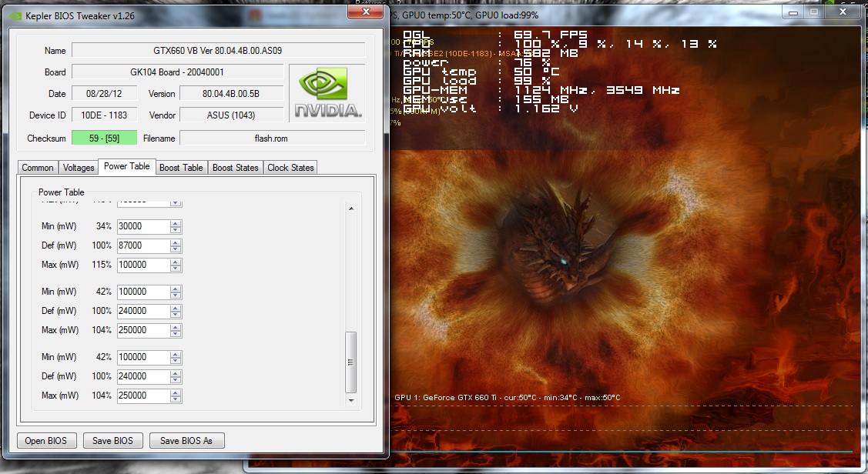868x474 pixels.
Task: Click the Version field 80.04.4B.00.5B
Action: [231, 93]
